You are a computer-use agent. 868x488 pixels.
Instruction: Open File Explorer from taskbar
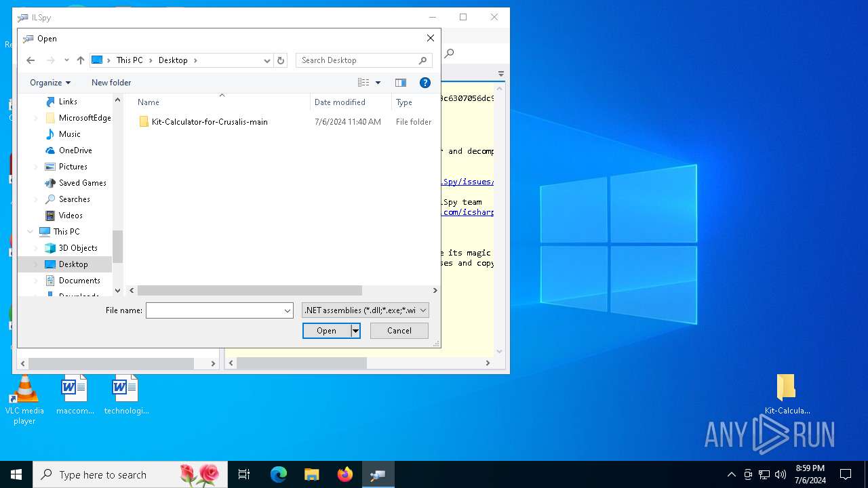click(311, 474)
